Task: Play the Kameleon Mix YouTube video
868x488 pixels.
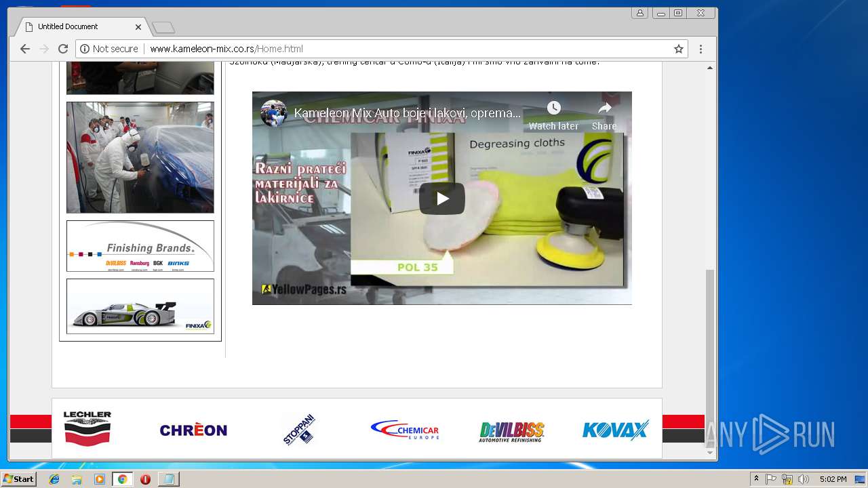Action: click(x=441, y=199)
